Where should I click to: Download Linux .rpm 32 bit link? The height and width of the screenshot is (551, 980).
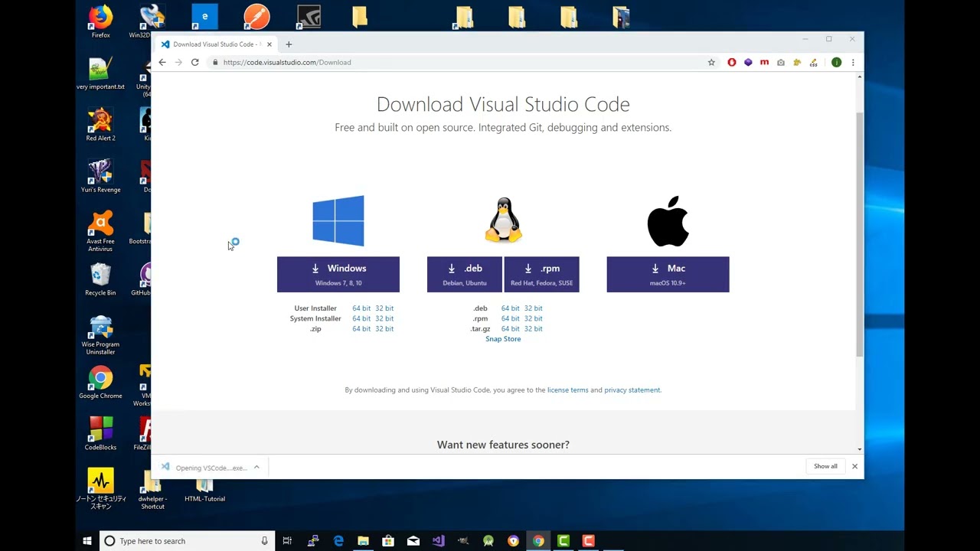click(x=533, y=318)
